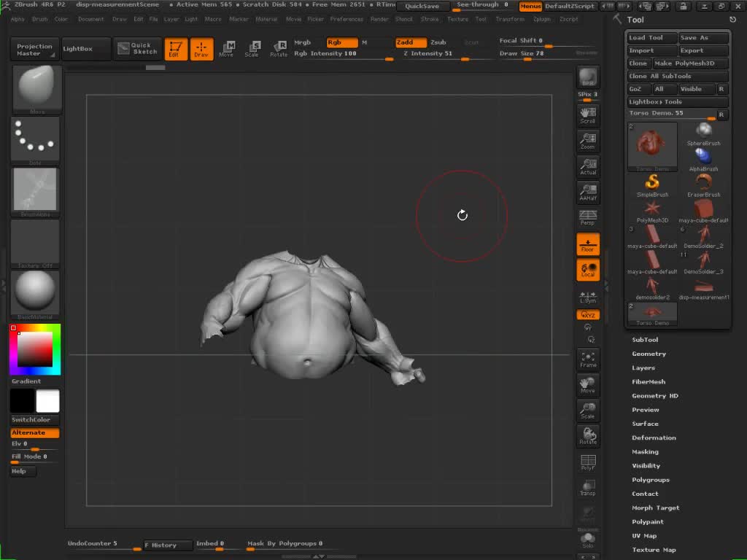Image resolution: width=747 pixels, height=560 pixels.
Task: Select the Scale transform tool in top shelf
Action: click(252, 49)
